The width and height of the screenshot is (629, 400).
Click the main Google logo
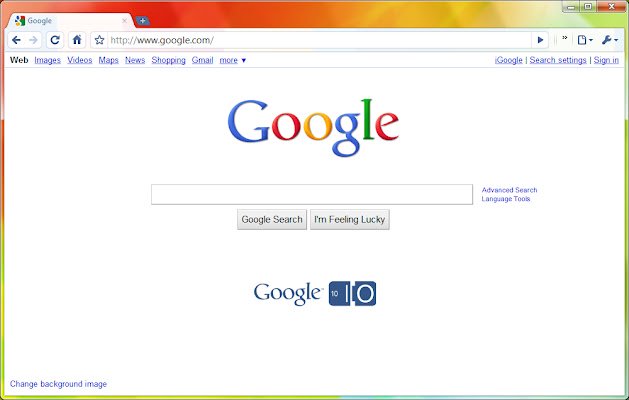coord(313,128)
